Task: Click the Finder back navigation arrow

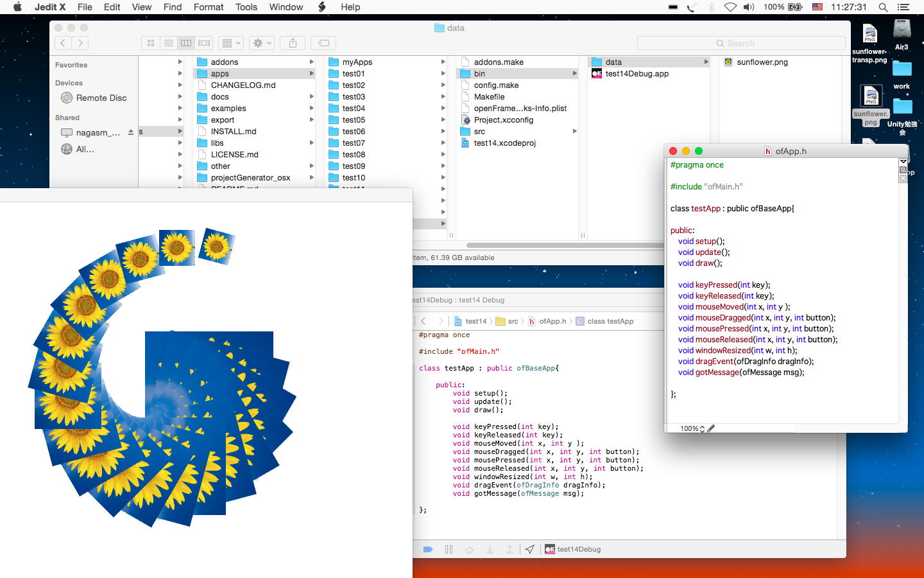Action: pos(63,43)
